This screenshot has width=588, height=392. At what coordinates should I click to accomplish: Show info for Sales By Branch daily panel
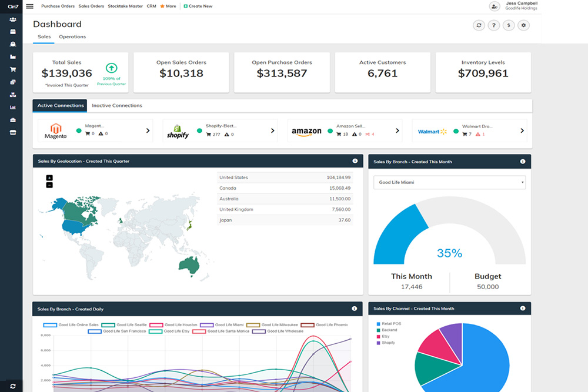pos(355,309)
